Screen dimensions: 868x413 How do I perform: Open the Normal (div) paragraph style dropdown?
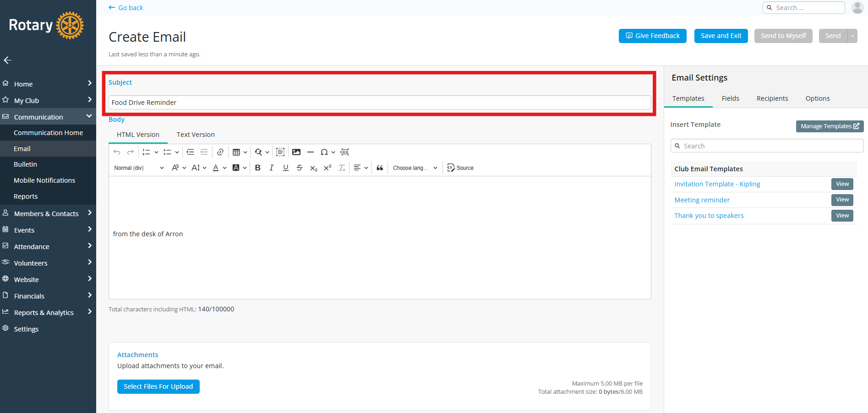137,168
